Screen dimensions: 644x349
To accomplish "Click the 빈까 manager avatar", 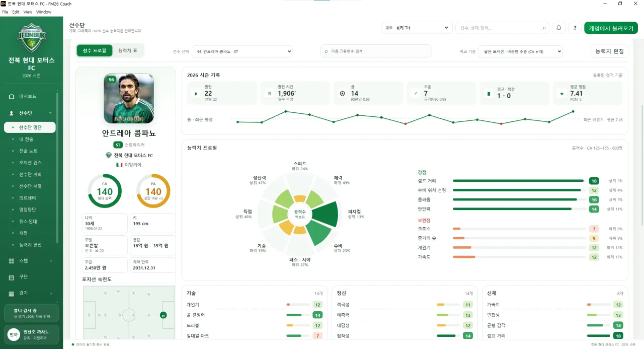I will pyautogui.click(x=14, y=334).
